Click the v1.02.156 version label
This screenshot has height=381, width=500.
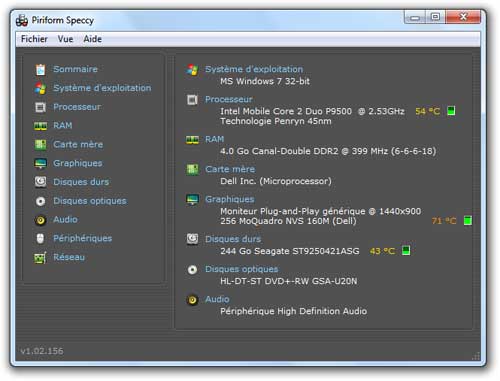(42, 351)
